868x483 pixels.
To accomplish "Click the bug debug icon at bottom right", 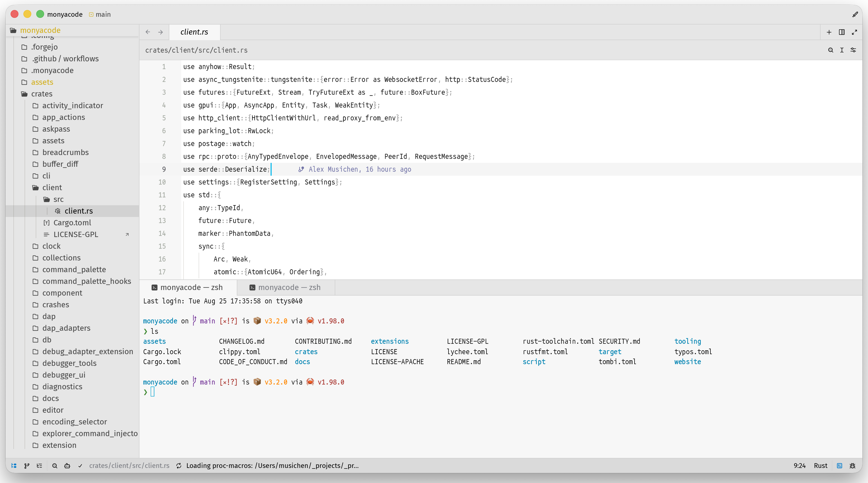I will (852, 465).
